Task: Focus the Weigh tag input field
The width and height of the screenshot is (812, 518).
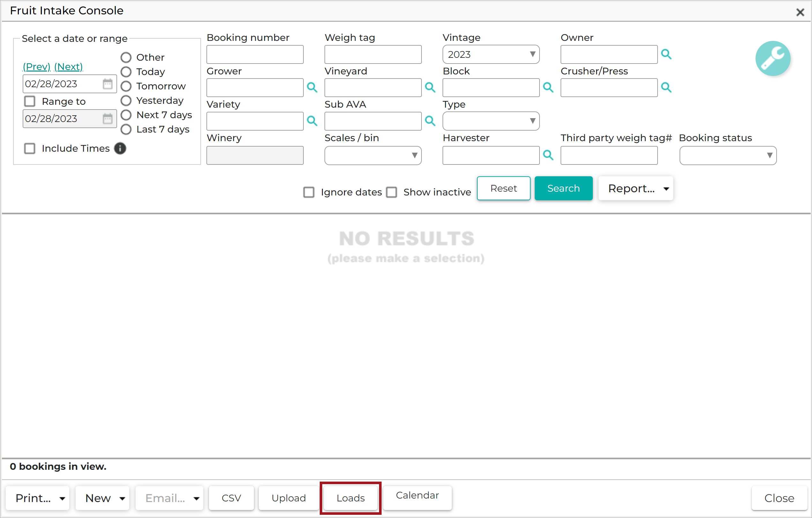Action: 373,54
